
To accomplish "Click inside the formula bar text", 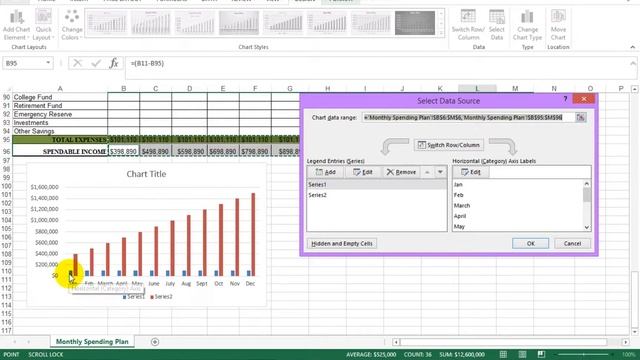I will (147, 63).
